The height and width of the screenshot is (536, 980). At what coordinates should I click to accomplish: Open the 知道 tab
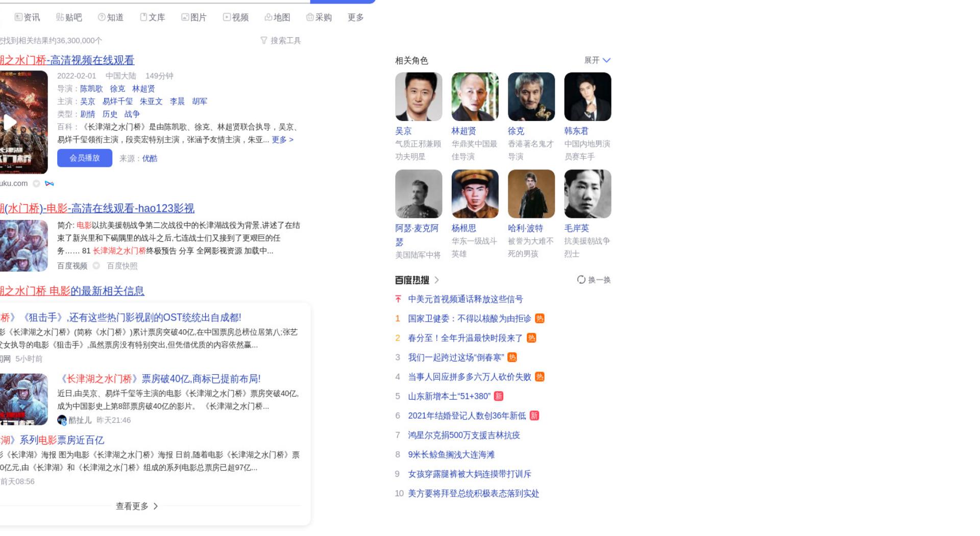pos(111,17)
